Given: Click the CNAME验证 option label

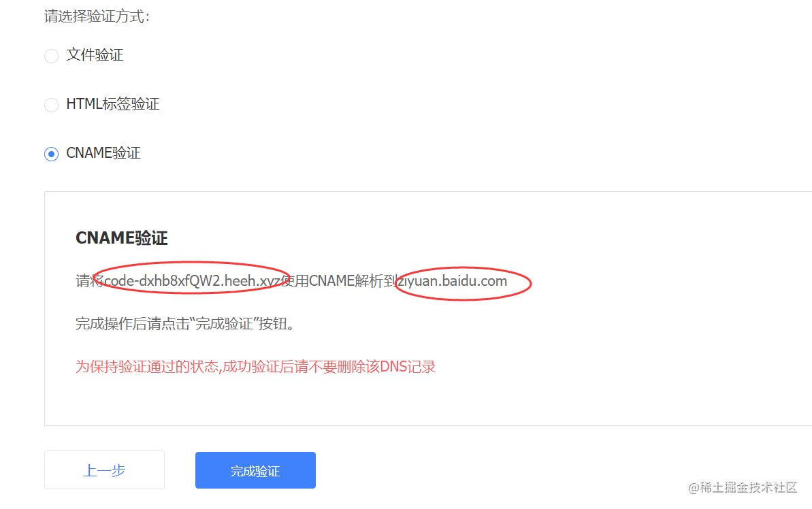Looking at the screenshot, I should pos(103,153).
